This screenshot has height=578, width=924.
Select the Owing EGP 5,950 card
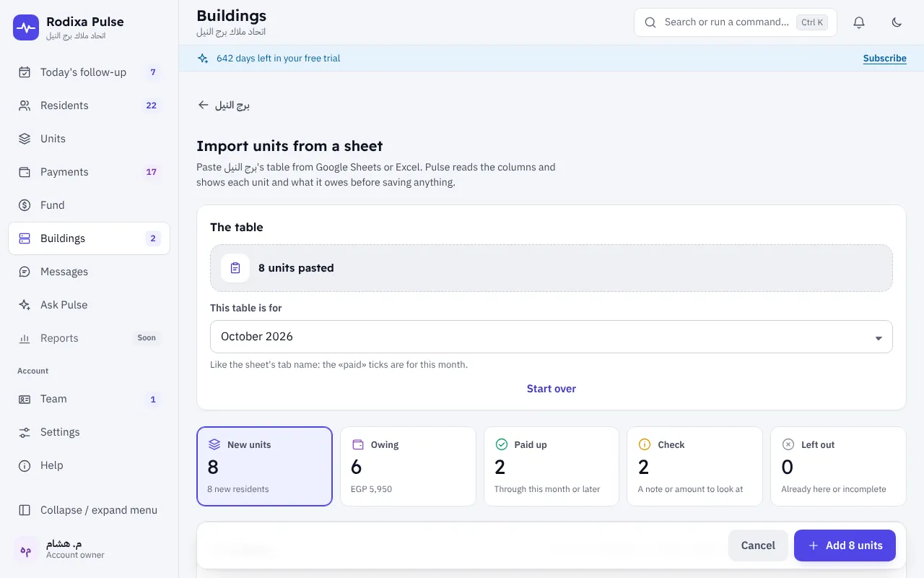tap(408, 466)
